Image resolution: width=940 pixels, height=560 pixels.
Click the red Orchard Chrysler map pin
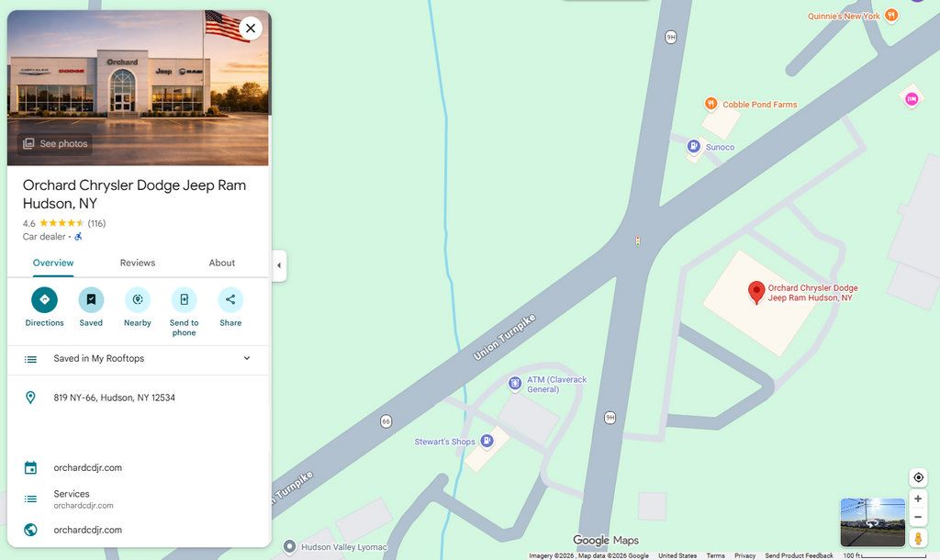pos(756,292)
